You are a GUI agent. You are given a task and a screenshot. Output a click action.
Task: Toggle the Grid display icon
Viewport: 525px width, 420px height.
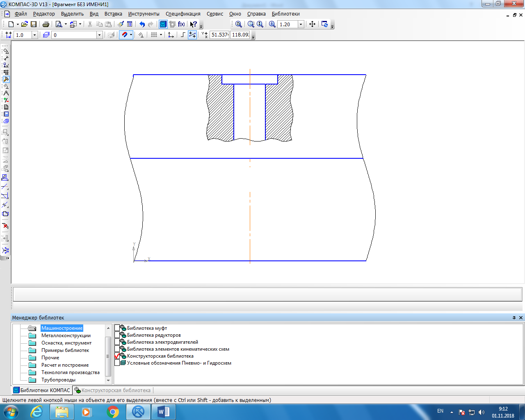point(154,35)
